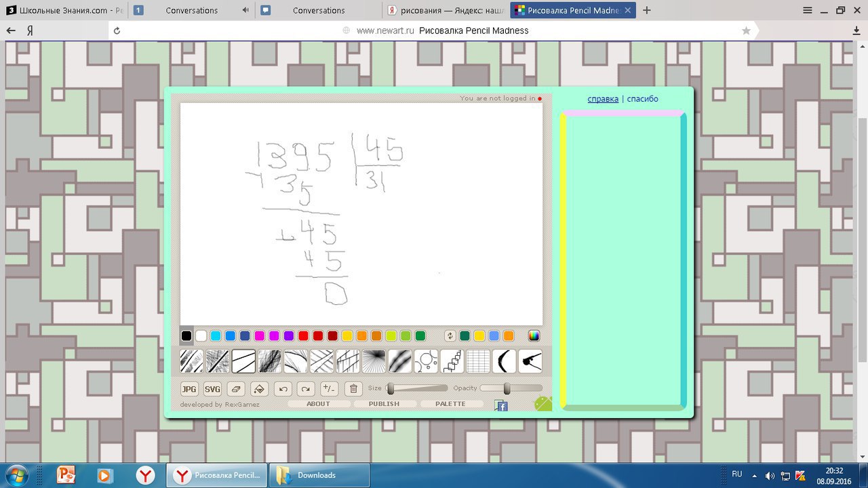This screenshot has height=488, width=868.
Task: Click on the white drawing canvas
Action: click(x=361, y=214)
